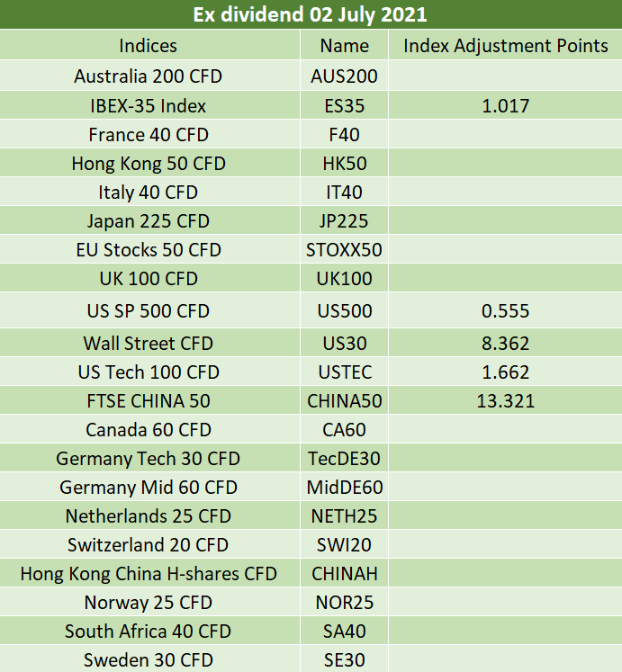The width and height of the screenshot is (622, 672).
Task: Select the JP225 name cell
Action: (344, 221)
